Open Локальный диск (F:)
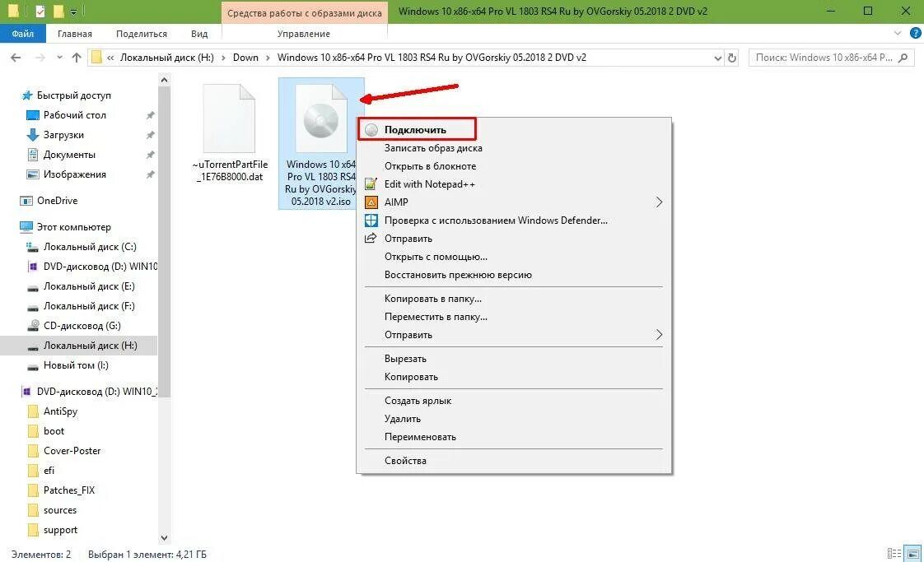The height and width of the screenshot is (562, 924). tap(88, 306)
